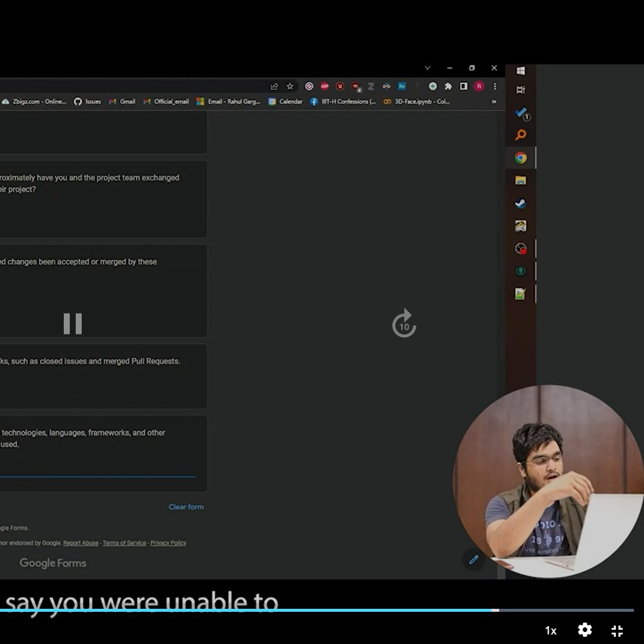The width and height of the screenshot is (644, 644).
Task: Expand the tab search chevron
Action: pos(428,68)
